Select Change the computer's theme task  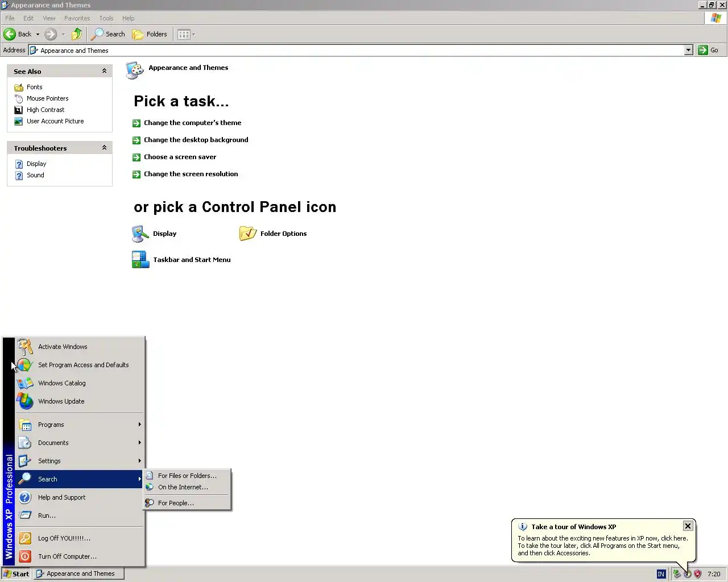click(192, 123)
